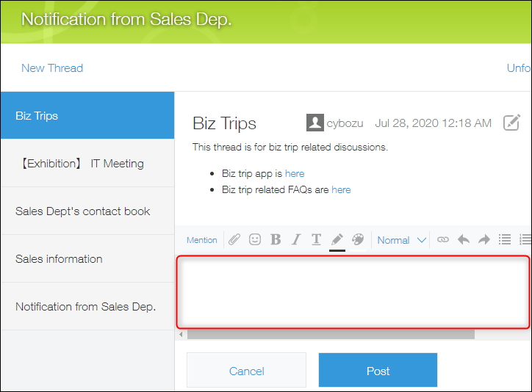This screenshot has width=532, height=392.
Task: Select the Sales Dept's contact book thread
Action: coord(82,211)
